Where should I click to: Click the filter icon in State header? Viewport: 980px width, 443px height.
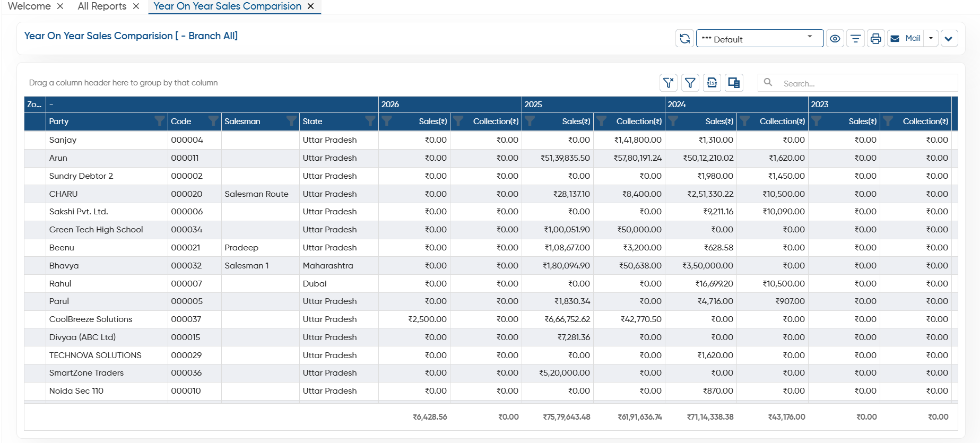coord(370,121)
